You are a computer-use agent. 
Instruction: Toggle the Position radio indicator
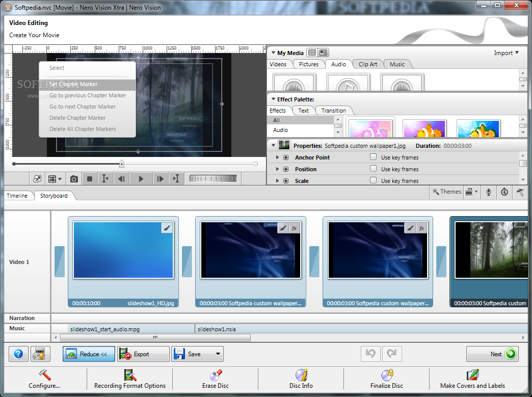pyautogui.click(x=286, y=169)
